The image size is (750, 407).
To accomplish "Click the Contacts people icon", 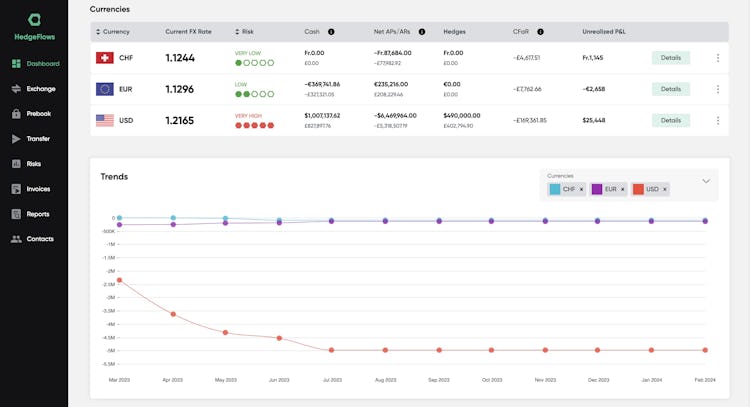I will tap(16, 239).
